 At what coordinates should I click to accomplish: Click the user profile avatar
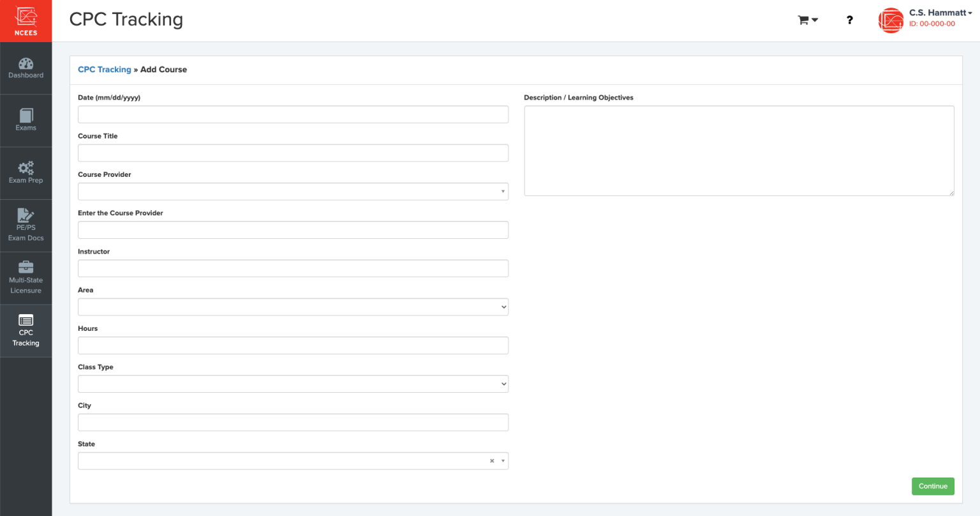(x=891, y=20)
